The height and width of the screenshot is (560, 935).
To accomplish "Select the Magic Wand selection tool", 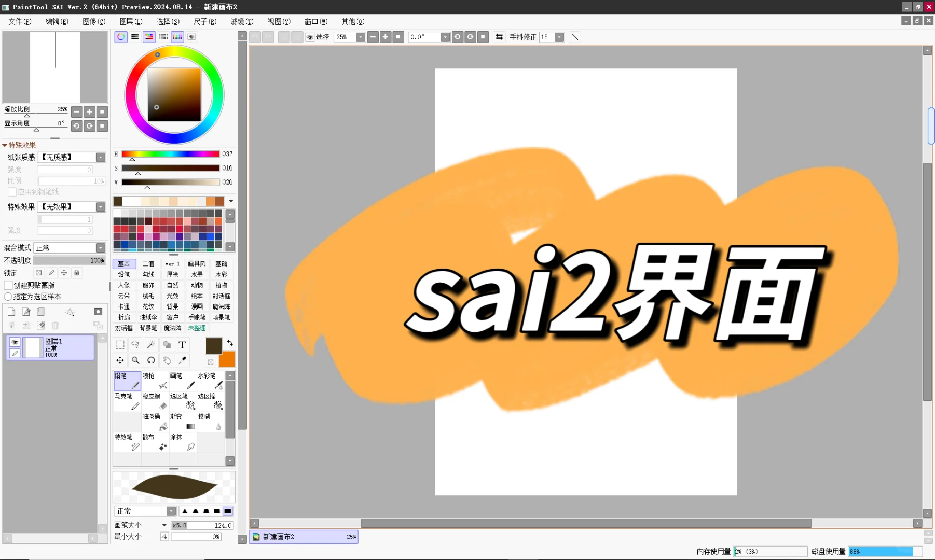I will click(151, 344).
